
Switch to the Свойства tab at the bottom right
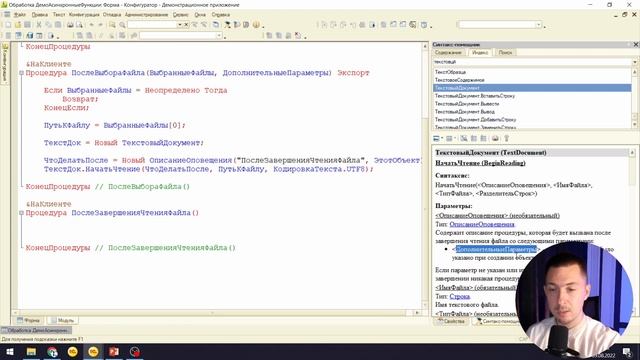click(451, 322)
